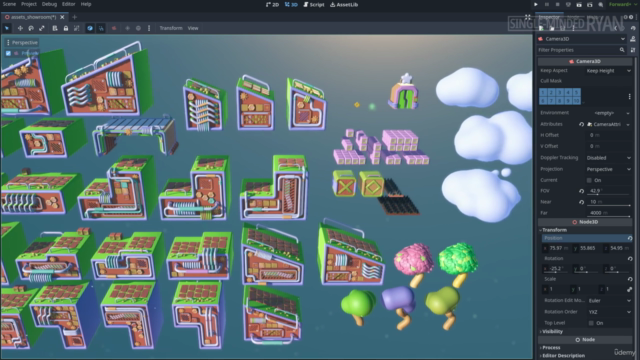
Task: Switch to the Script workspace
Action: (x=314, y=4)
